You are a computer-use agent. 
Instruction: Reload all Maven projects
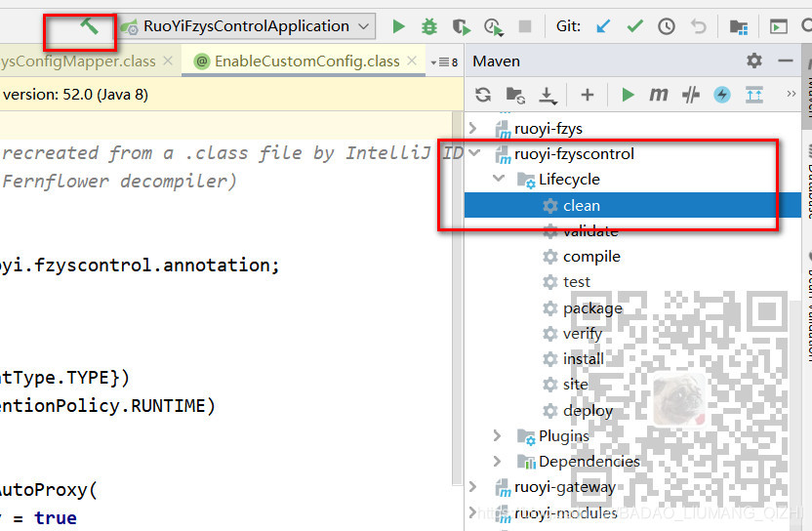click(483, 95)
